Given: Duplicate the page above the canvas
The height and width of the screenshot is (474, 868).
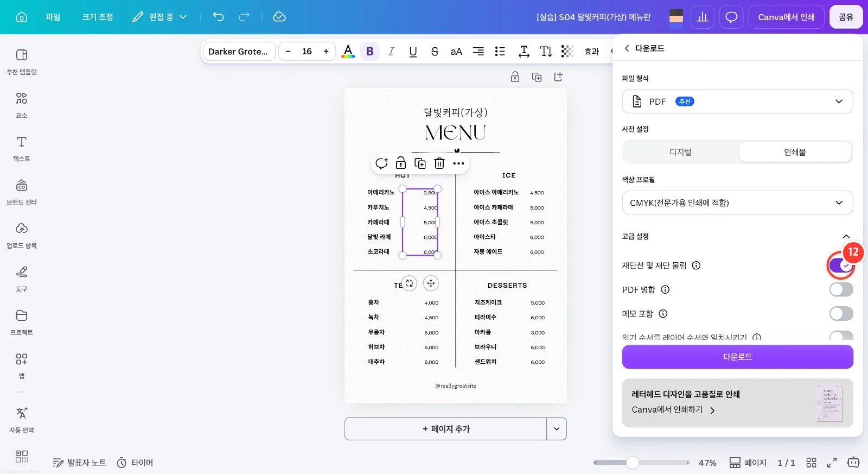Looking at the screenshot, I should pos(537,77).
